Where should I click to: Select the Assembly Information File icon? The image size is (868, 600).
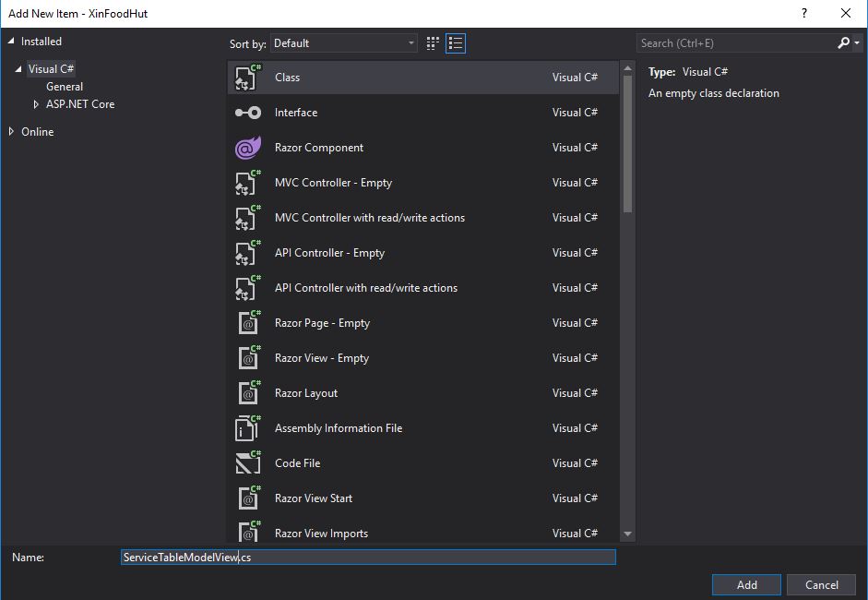coord(247,428)
